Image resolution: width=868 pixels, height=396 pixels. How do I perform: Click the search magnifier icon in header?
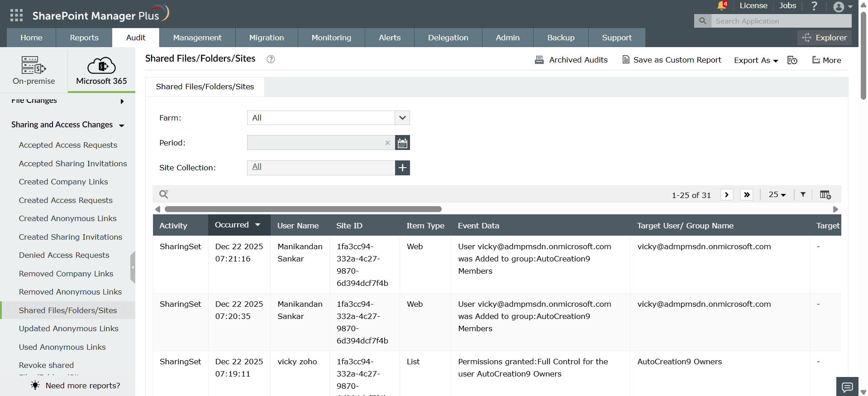point(702,21)
